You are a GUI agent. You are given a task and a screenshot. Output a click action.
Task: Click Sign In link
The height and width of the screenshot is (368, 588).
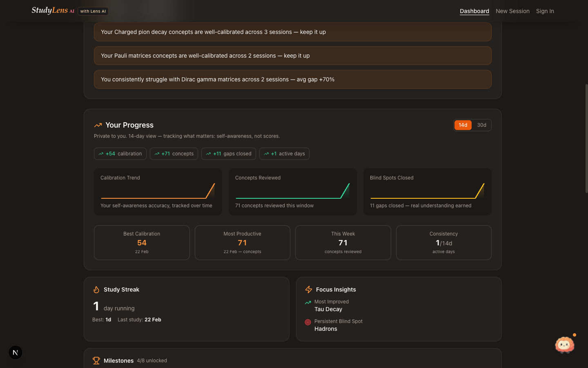(x=545, y=11)
